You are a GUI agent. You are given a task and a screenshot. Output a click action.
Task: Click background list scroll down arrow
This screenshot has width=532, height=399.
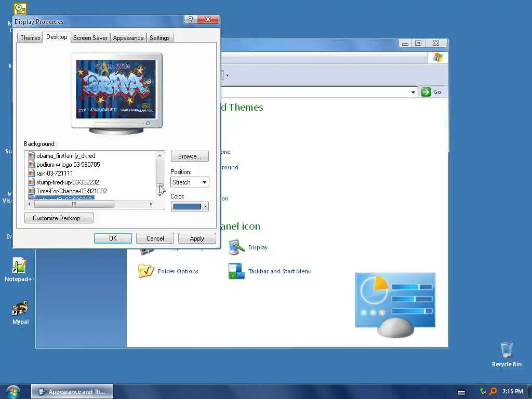[160, 196]
